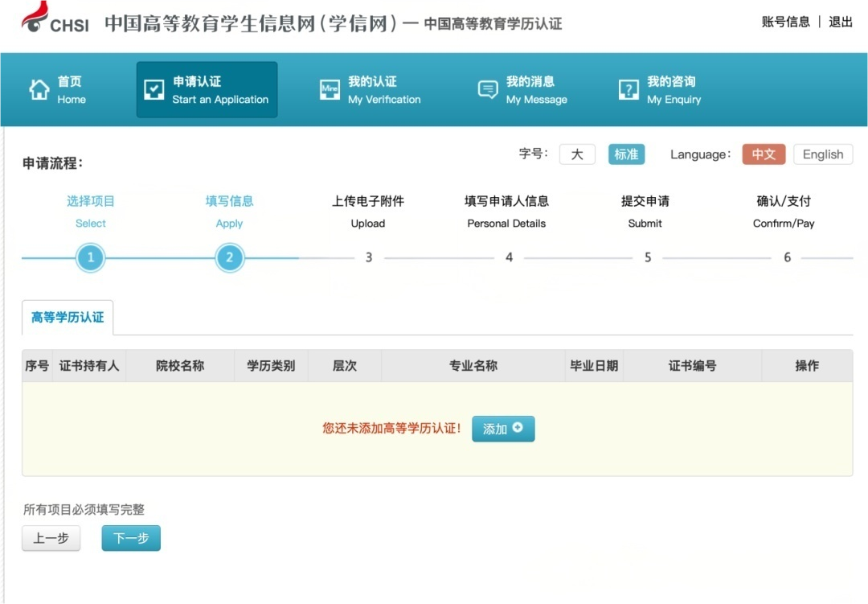Select step 1 circle in progress bar
Viewport: 868px width, 604px height.
[x=90, y=257]
